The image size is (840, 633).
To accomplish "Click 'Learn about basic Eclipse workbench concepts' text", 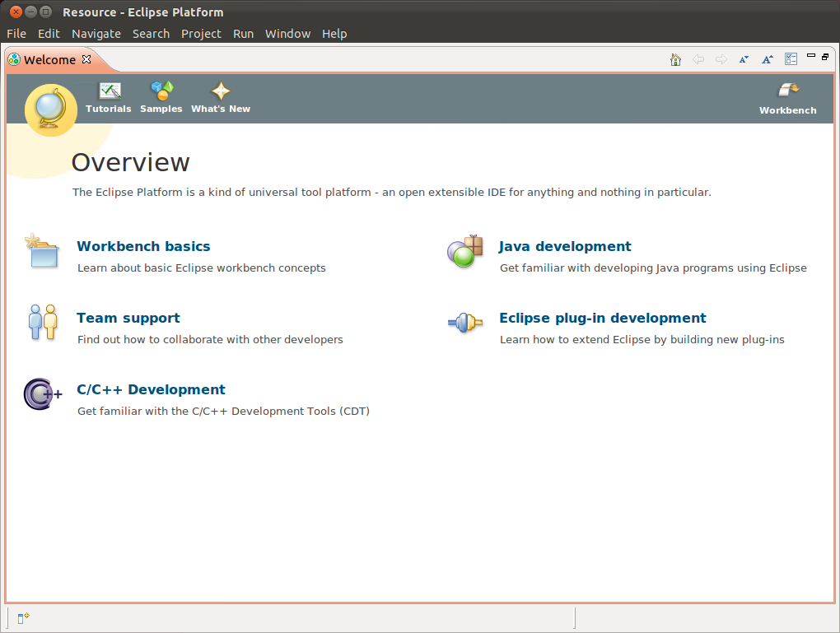I will pos(202,268).
